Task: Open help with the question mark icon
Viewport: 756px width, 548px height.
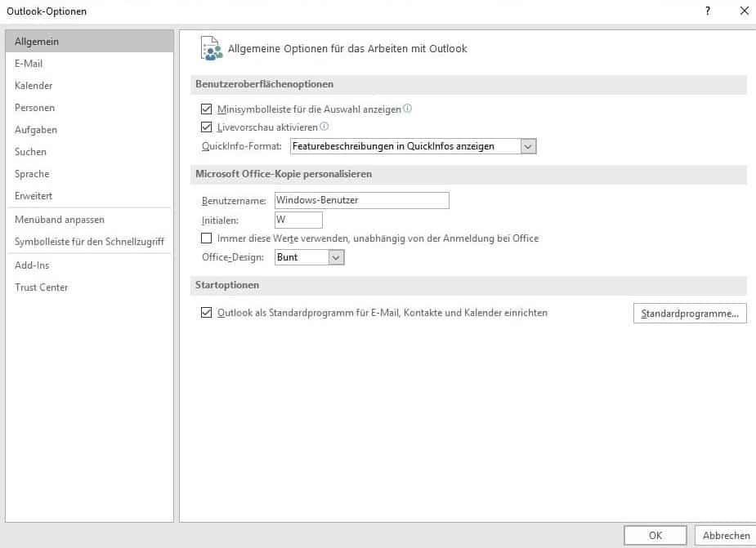Action: [707, 11]
